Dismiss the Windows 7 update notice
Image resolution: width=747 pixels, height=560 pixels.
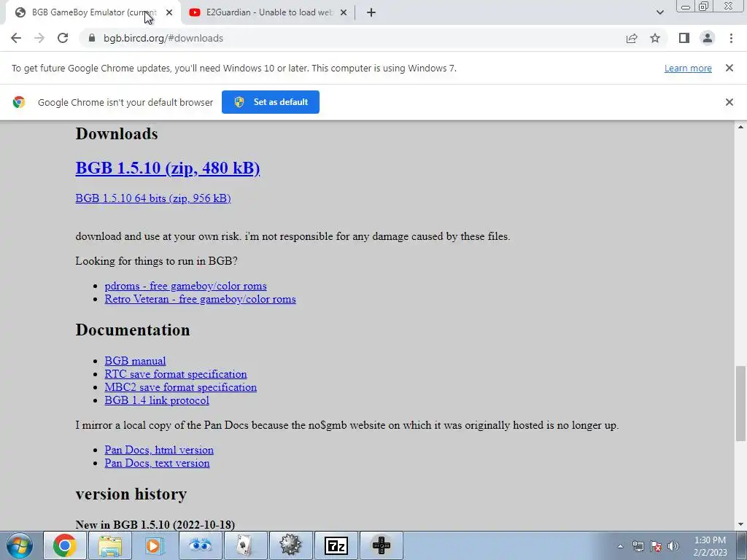point(729,68)
